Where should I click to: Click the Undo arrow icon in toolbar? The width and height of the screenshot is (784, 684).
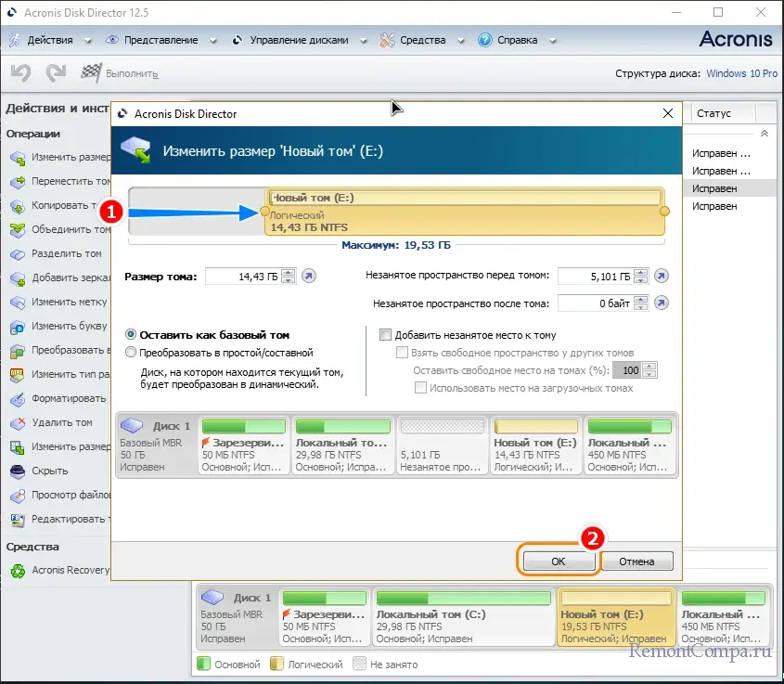21,73
